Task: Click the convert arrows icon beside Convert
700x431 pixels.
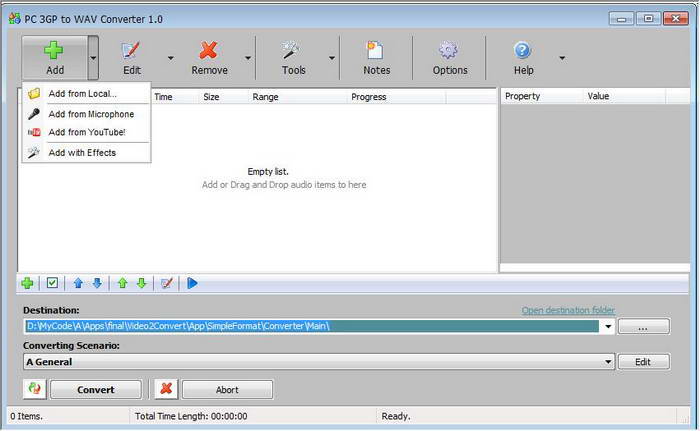Action: [34, 389]
